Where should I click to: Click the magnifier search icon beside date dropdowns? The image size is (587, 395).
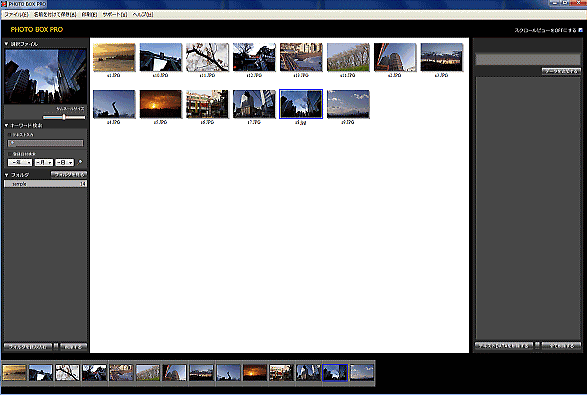point(79,162)
